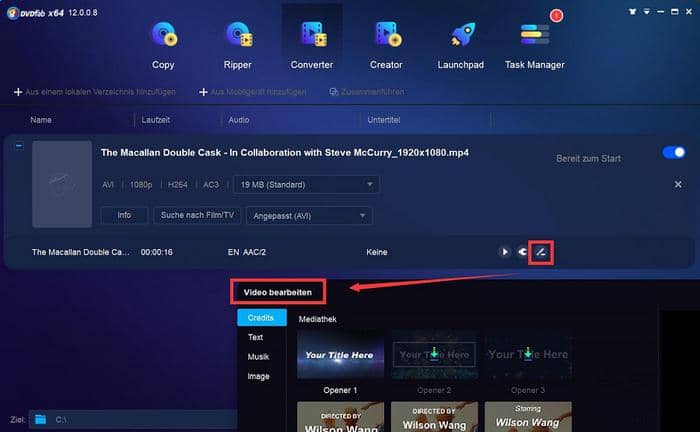
Task: Click the Laufzeit column header
Action: click(x=155, y=120)
